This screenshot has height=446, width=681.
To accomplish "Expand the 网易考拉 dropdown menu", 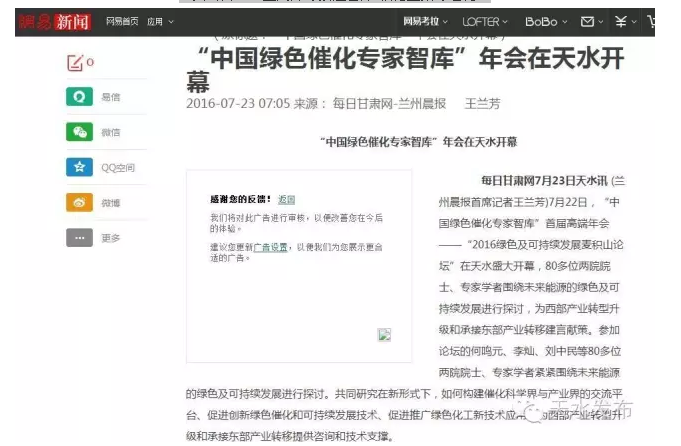I will [x=426, y=21].
